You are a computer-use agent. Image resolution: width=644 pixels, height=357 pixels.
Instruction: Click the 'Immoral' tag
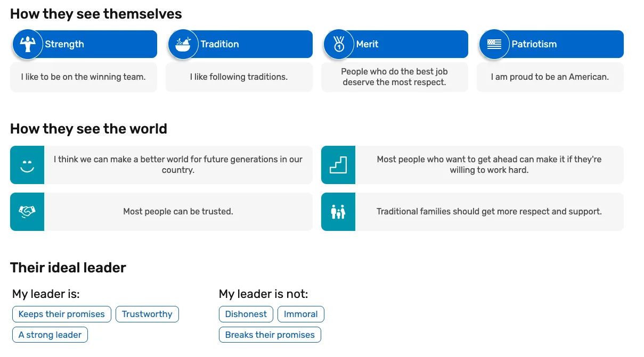(300, 314)
